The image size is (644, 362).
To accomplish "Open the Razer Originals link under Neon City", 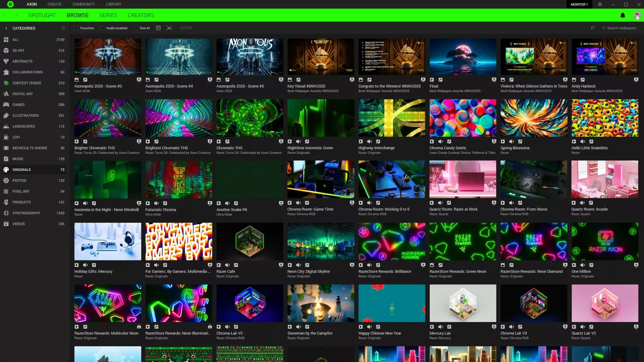I will point(298,277).
